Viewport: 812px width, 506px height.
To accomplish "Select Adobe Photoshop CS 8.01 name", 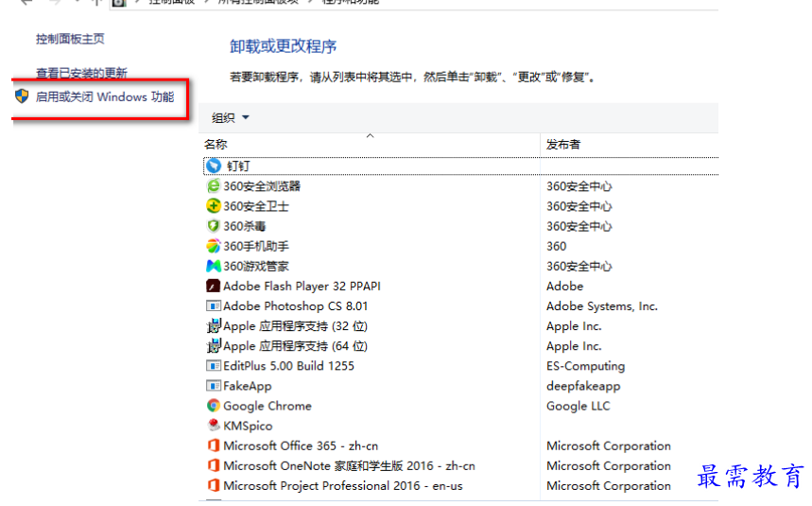I will click(296, 306).
